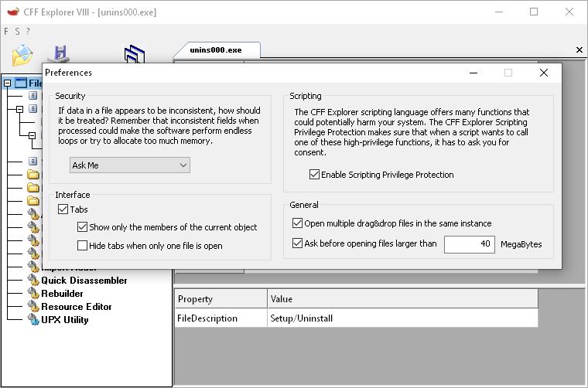
Task: Close the Preferences dialog
Action: (544, 73)
